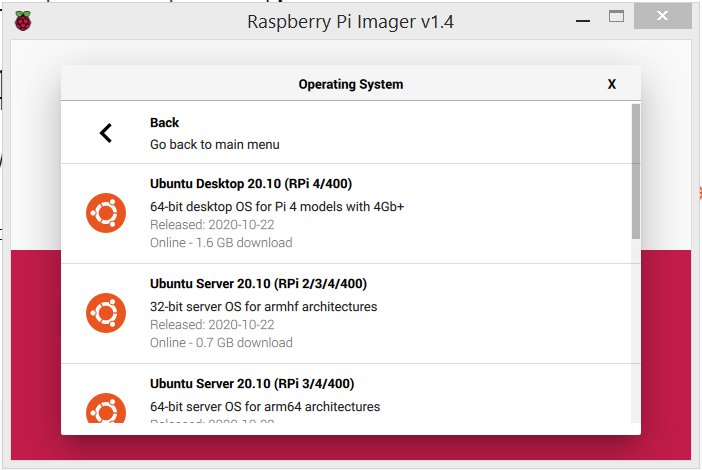Close the Raspberry Pi Imager window
The width and height of the screenshot is (702, 470).
point(662,16)
